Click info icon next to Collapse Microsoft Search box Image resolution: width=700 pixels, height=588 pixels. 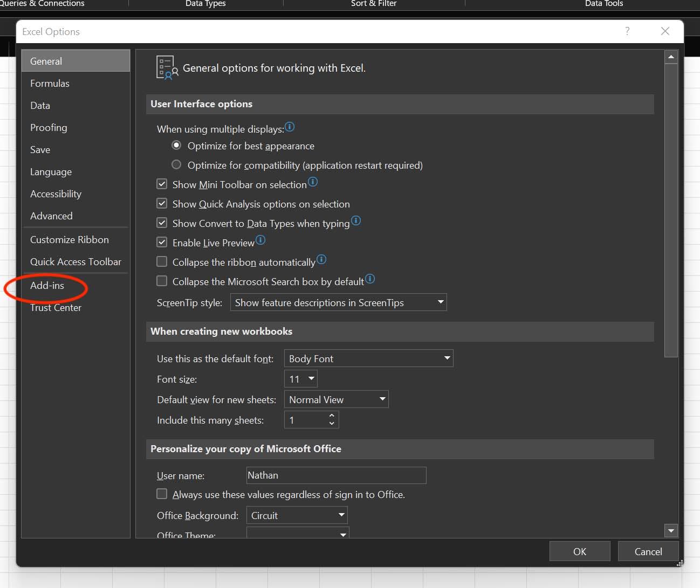tap(370, 279)
